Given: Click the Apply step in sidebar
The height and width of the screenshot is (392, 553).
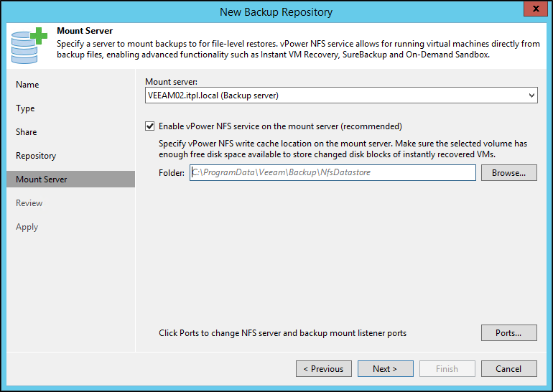Looking at the screenshot, I should click(x=27, y=227).
